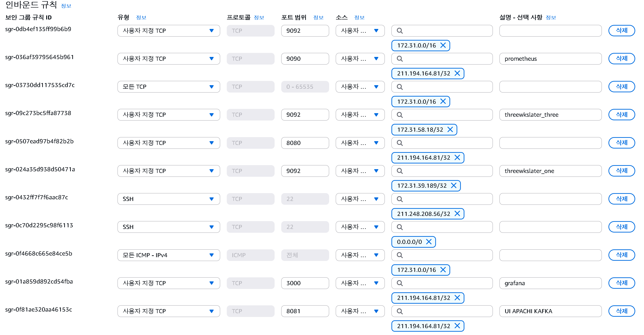The height and width of the screenshot is (335, 644).
Task: Click source search box on prometheus rule
Action: (x=442, y=59)
